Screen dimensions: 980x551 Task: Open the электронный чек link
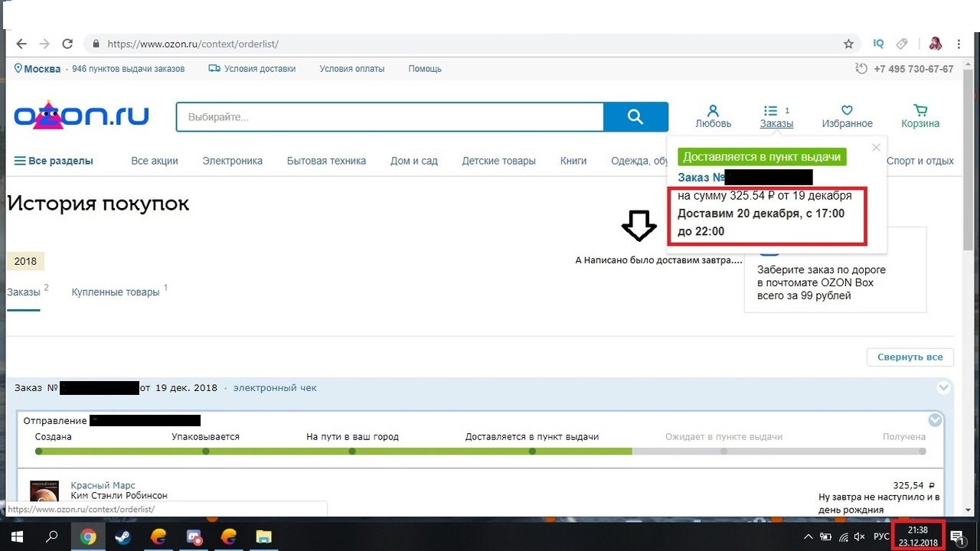point(275,388)
